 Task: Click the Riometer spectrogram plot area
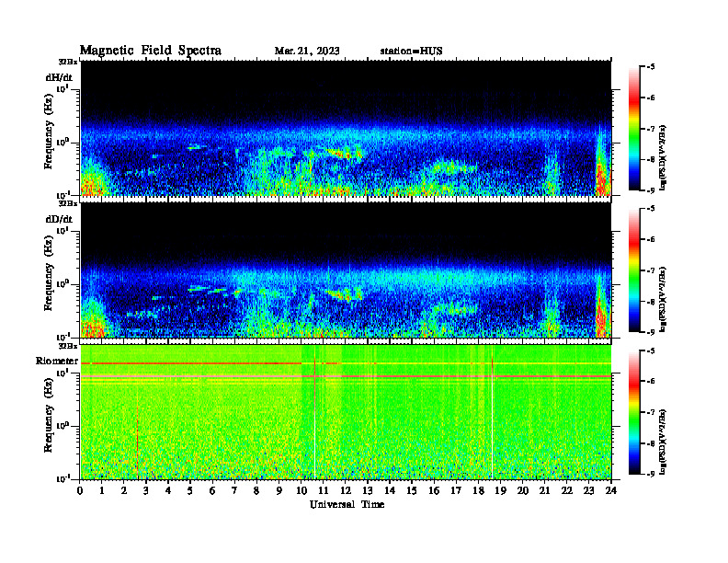click(346, 412)
